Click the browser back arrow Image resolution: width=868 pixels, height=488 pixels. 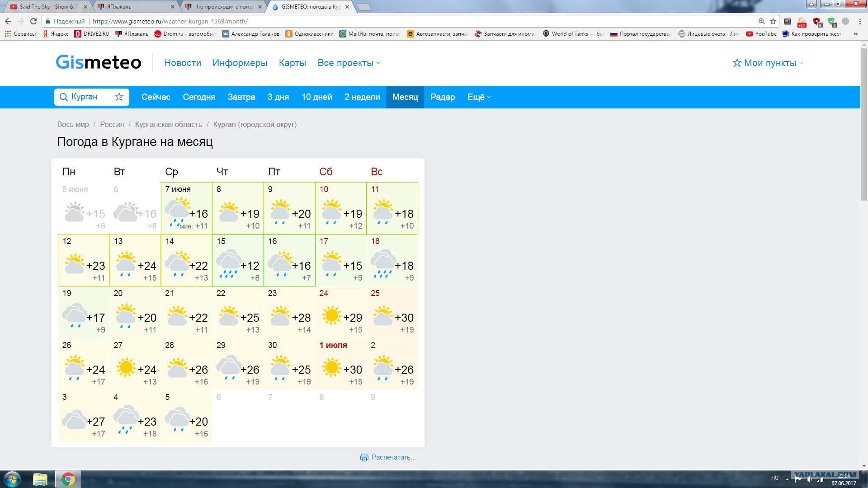tap(8, 21)
